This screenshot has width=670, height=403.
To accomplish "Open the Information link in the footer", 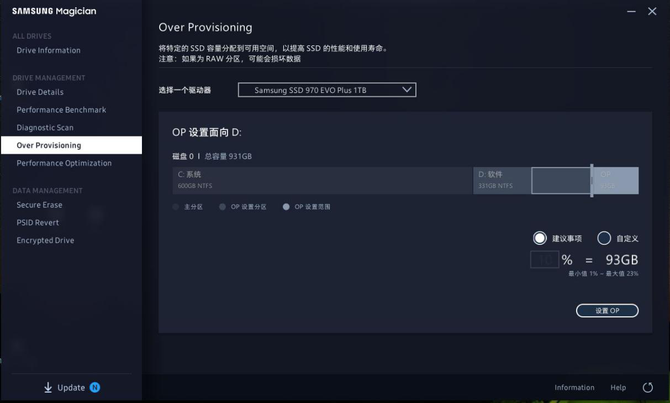I will tap(574, 387).
